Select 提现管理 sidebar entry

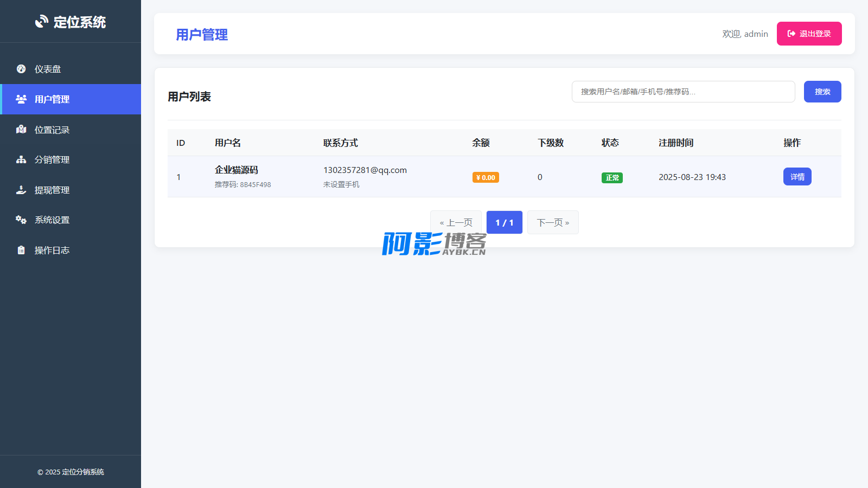52,190
